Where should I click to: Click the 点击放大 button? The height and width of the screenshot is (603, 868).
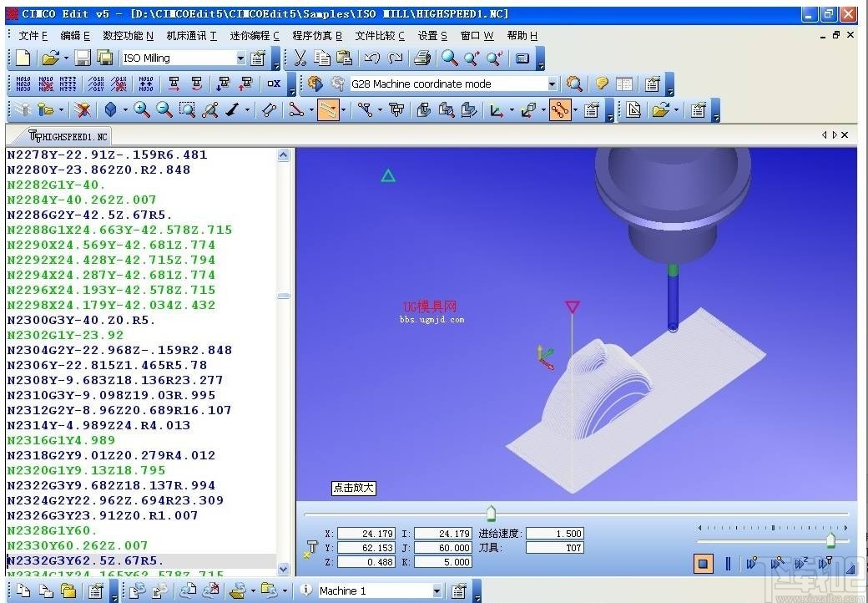[x=354, y=488]
